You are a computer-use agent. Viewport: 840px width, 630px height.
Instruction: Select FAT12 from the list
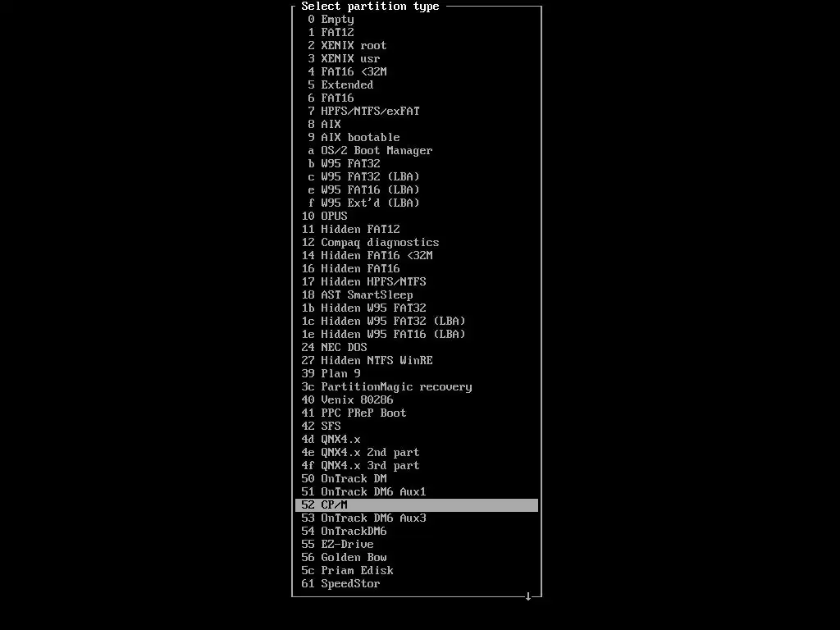pyautogui.click(x=416, y=32)
